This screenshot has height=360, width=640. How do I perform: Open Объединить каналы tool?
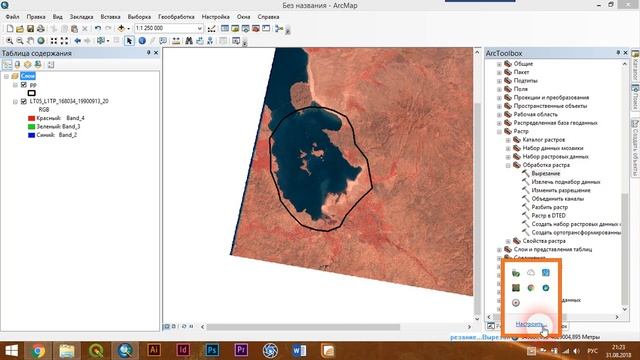point(558,199)
